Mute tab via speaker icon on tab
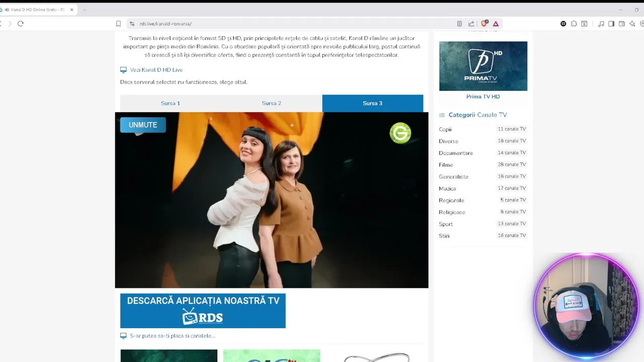This screenshot has height=362, width=644. (7, 10)
